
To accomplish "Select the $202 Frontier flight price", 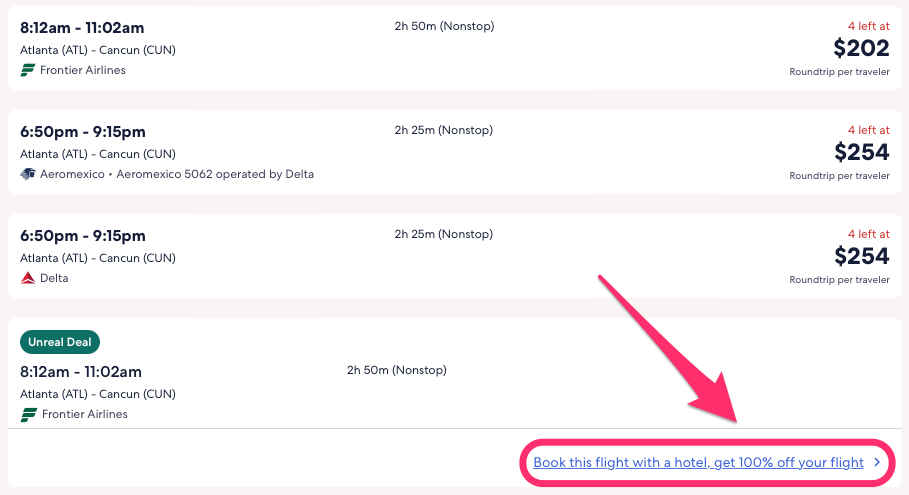I will coord(861,48).
